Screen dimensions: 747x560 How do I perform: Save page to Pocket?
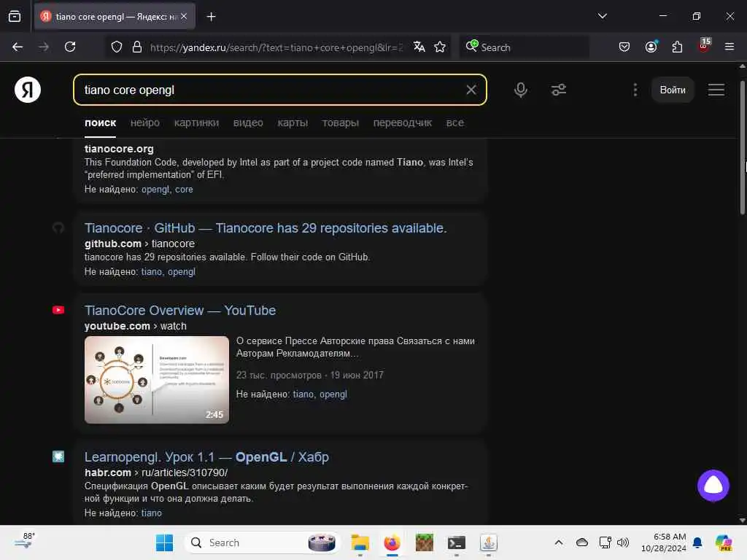pyautogui.click(x=624, y=47)
